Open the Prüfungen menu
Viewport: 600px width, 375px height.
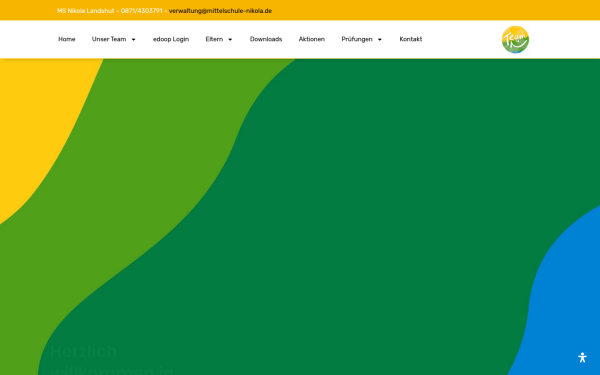click(x=357, y=39)
